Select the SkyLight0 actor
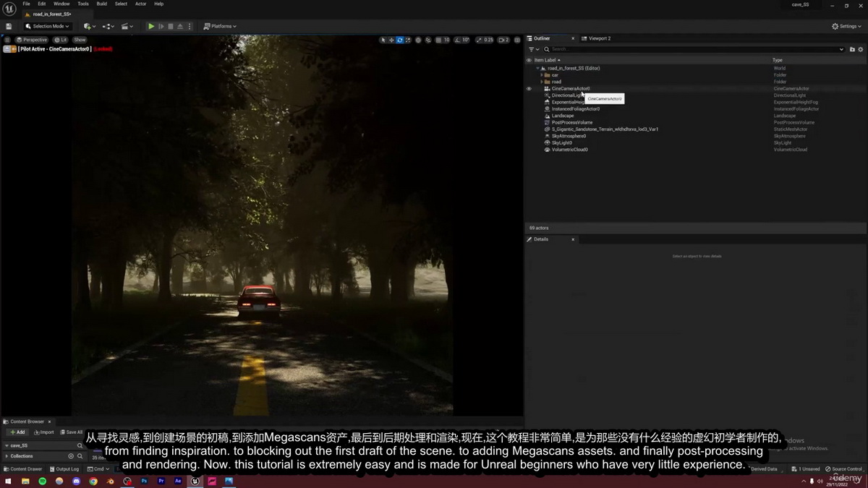This screenshot has height=488, width=868. click(x=562, y=143)
